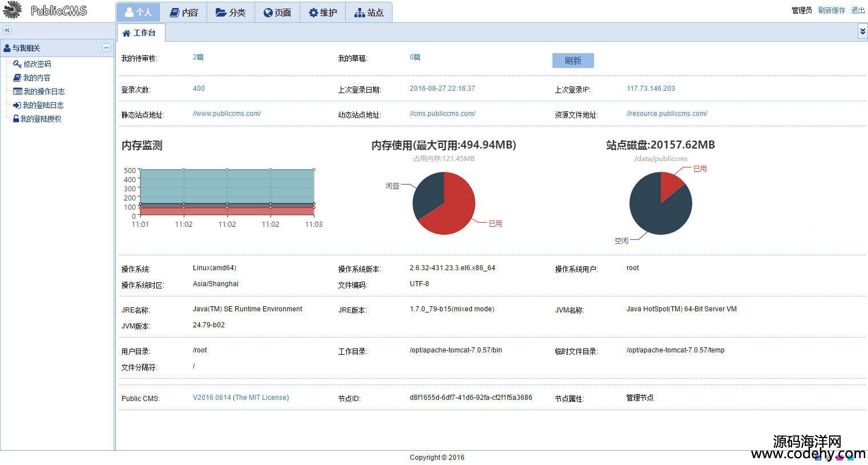This screenshot has width=868, height=465.
Task: Click the sign-in icon beside 我的登陆日志
Action: point(17,105)
